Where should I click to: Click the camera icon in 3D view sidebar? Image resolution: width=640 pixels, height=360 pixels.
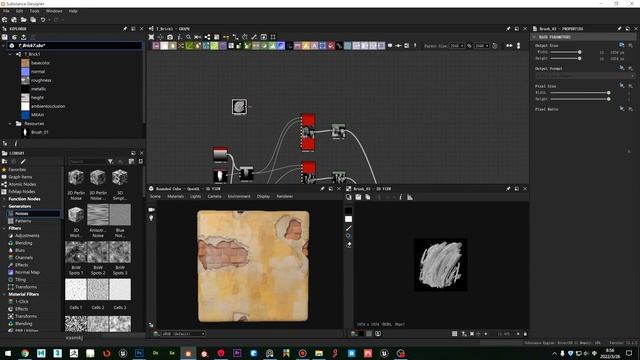pos(151,209)
